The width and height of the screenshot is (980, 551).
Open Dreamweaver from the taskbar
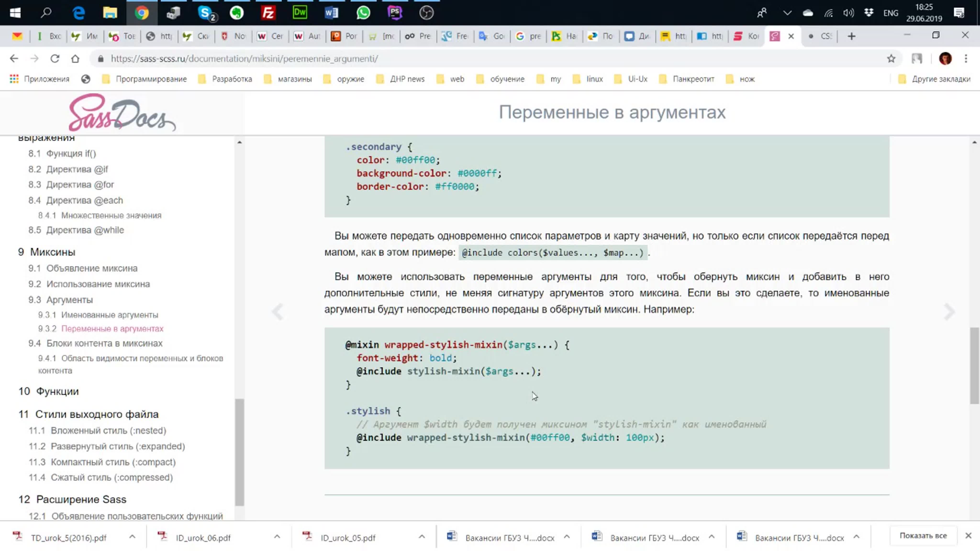(x=299, y=13)
